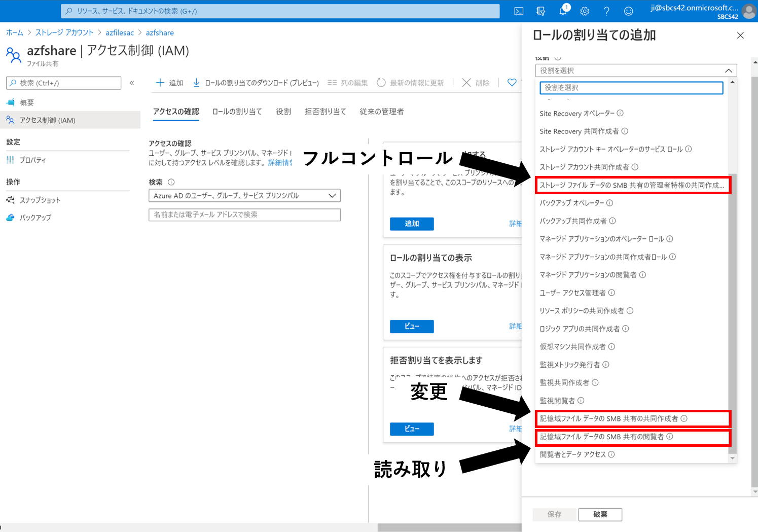
Task: Open directory and subscription filter icon
Action: point(541,11)
